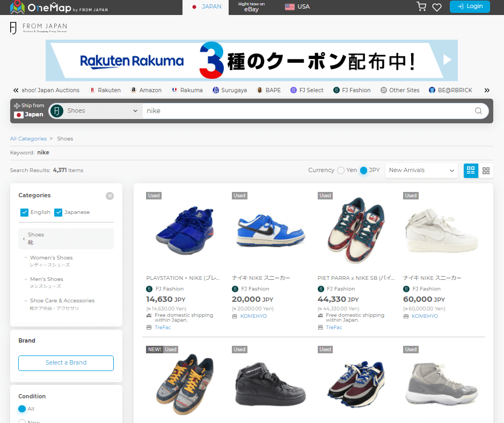Open the black high-top sneaker thumbnail

point(271,384)
